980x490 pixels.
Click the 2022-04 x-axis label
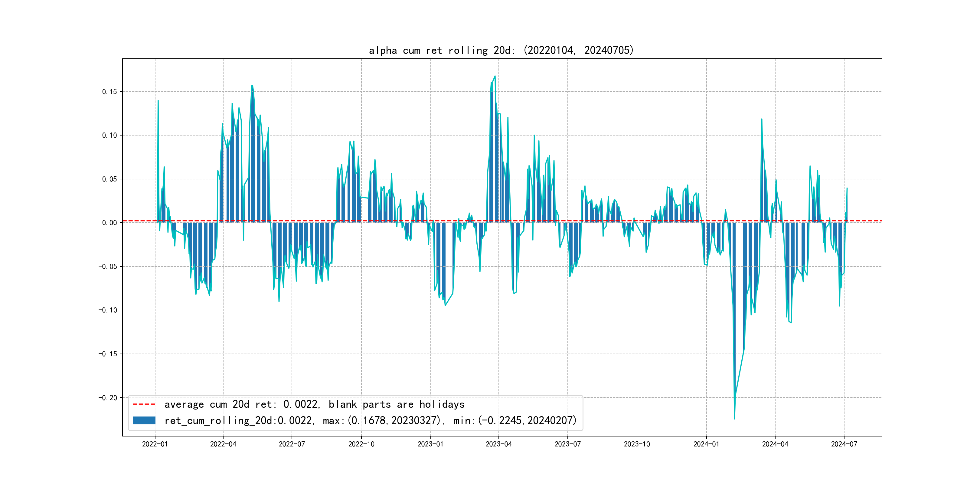pyautogui.click(x=223, y=444)
